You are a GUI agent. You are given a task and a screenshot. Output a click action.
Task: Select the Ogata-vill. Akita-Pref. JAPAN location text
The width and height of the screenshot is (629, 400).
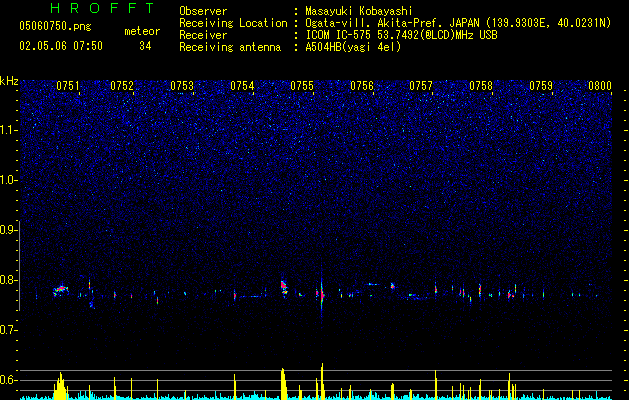458,24
